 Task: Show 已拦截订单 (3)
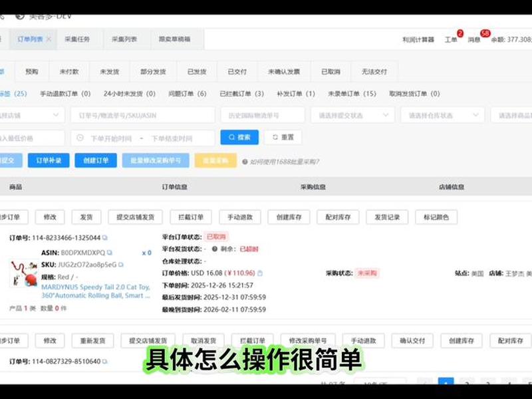tap(241, 94)
